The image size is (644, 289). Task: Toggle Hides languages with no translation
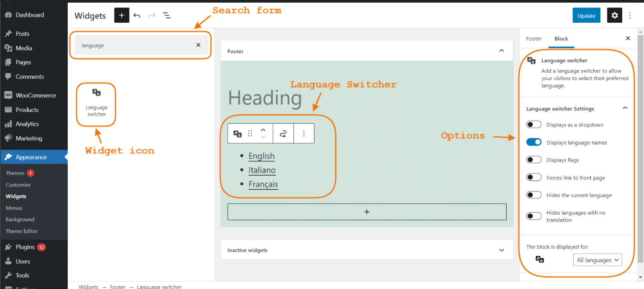(534, 216)
